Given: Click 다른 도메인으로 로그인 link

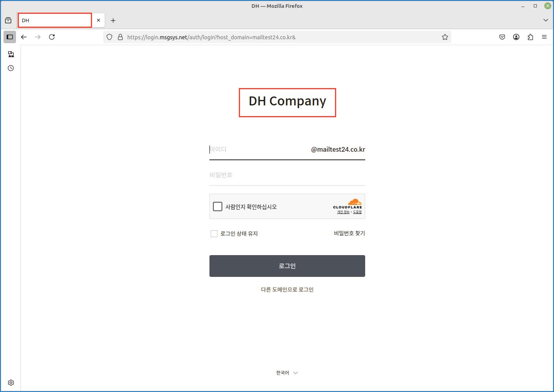Looking at the screenshot, I should (287, 289).
